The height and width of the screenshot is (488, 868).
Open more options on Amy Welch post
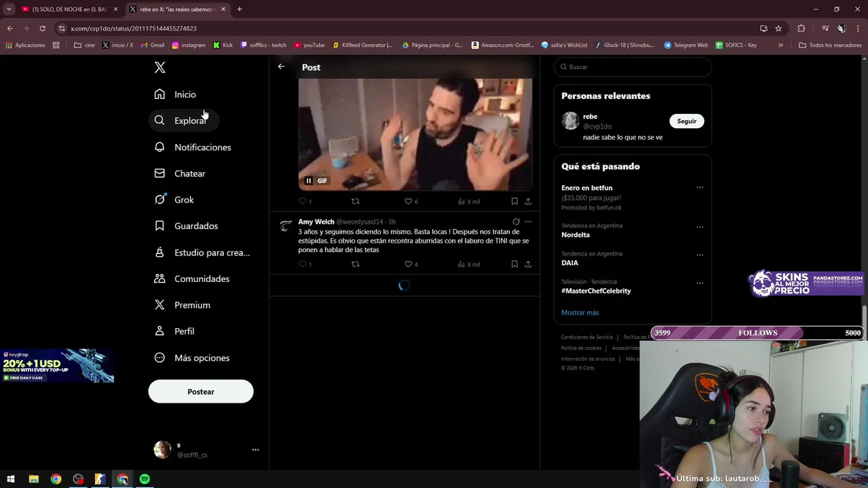(x=528, y=222)
